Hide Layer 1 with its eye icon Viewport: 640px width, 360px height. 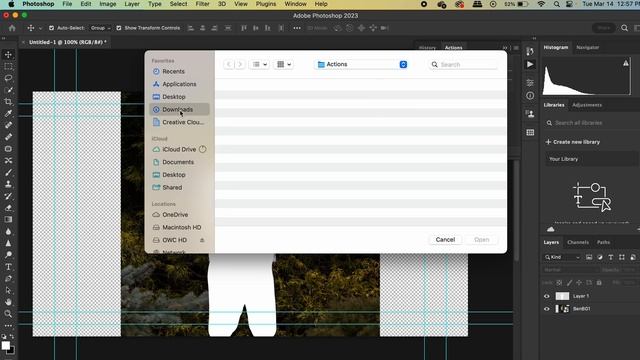pos(547,296)
